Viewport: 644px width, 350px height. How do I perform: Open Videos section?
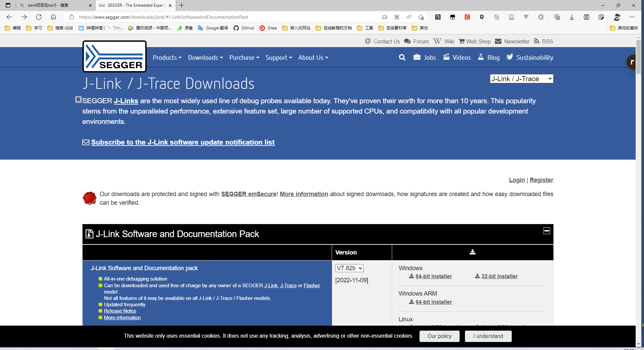point(457,57)
